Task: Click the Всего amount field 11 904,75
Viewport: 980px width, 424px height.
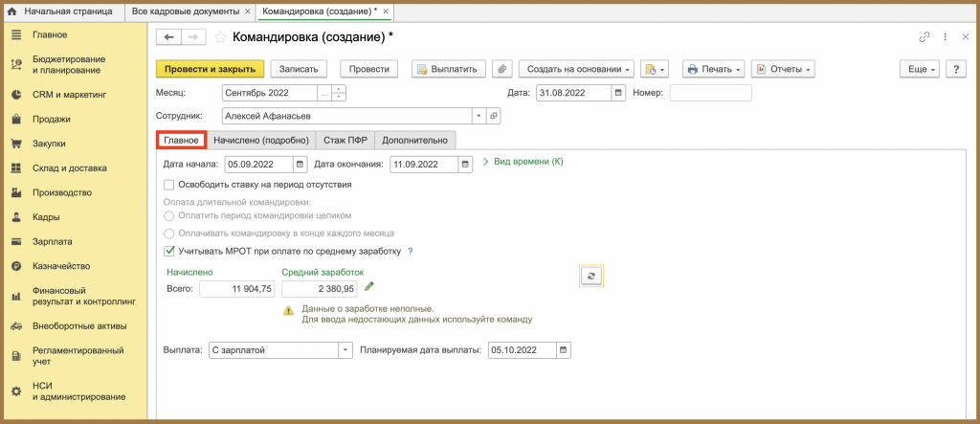Action: tap(237, 289)
